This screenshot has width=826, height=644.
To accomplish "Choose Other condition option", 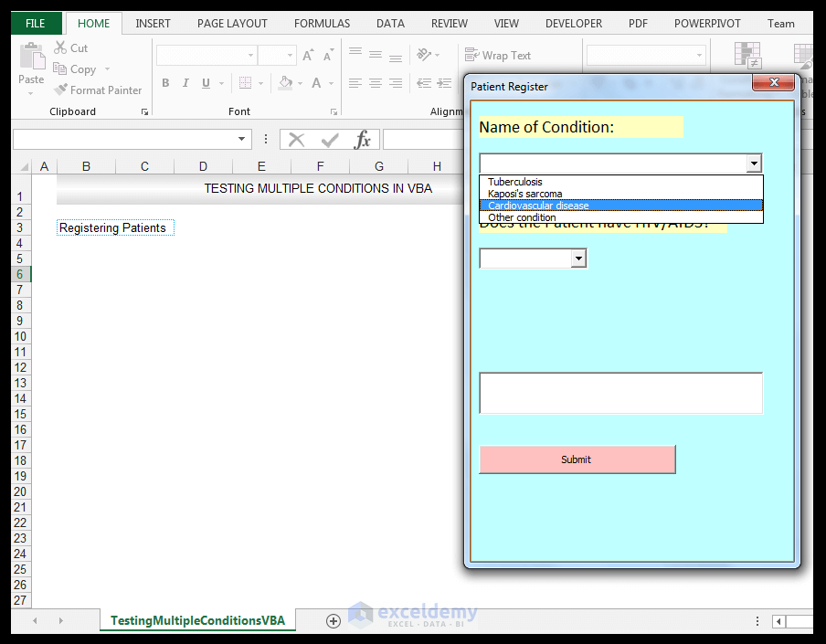I will pyautogui.click(x=621, y=217).
